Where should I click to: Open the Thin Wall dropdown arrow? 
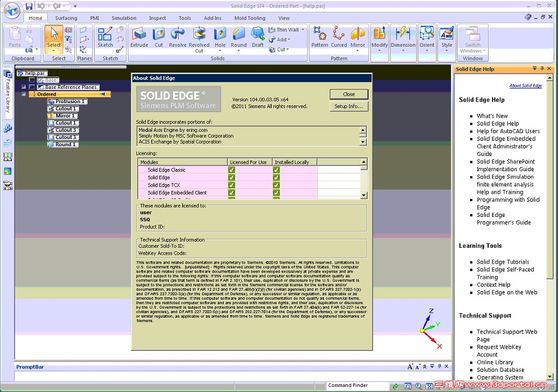click(303, 30)
